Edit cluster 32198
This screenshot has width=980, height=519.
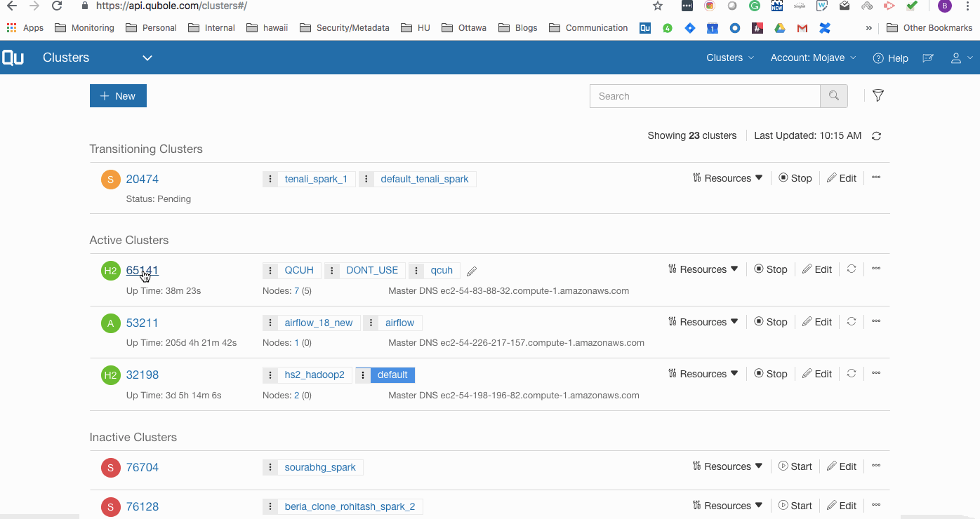point(817,374)
